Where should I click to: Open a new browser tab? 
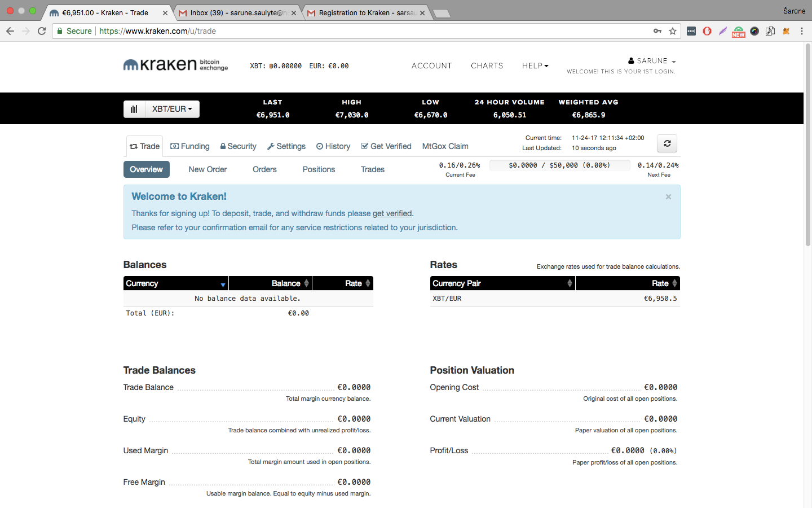click(x=442, y=14)
